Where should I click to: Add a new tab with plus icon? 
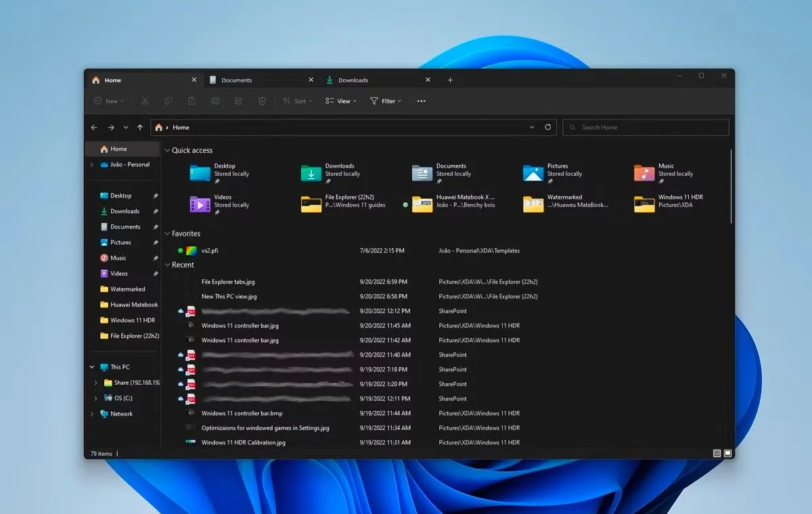[x=451, y=80]
